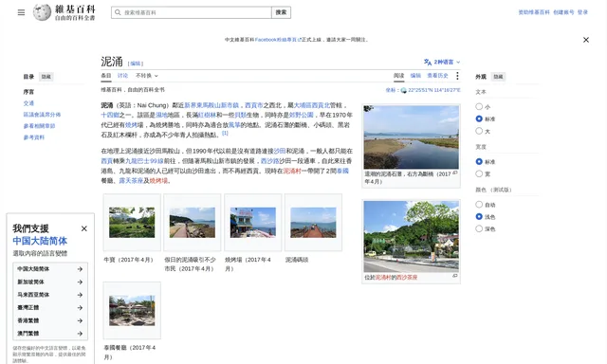
Task: Select 香港繁體 language variant
Action: (x=50, y=320)
